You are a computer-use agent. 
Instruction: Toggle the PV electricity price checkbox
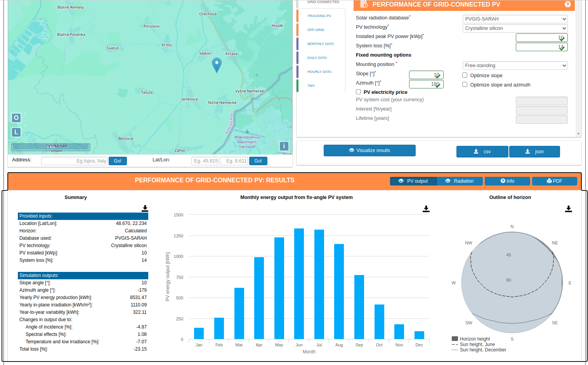pyautogui.click(x=359, y=92)
